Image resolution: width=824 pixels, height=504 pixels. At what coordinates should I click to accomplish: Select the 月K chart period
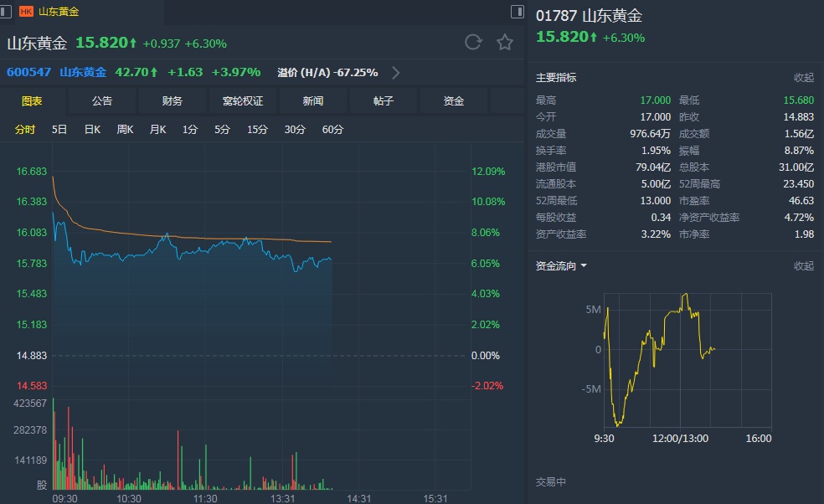pyautogui.click(x=157, y=129)
